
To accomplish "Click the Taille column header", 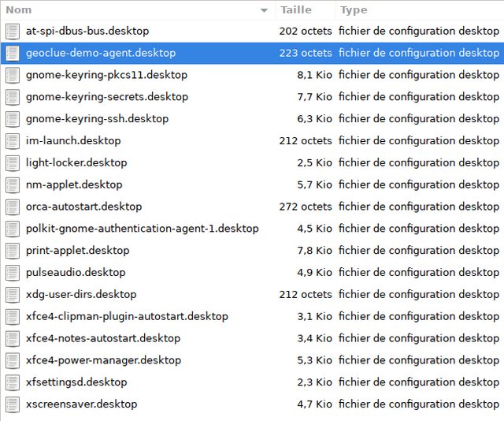I will point(305,10).
